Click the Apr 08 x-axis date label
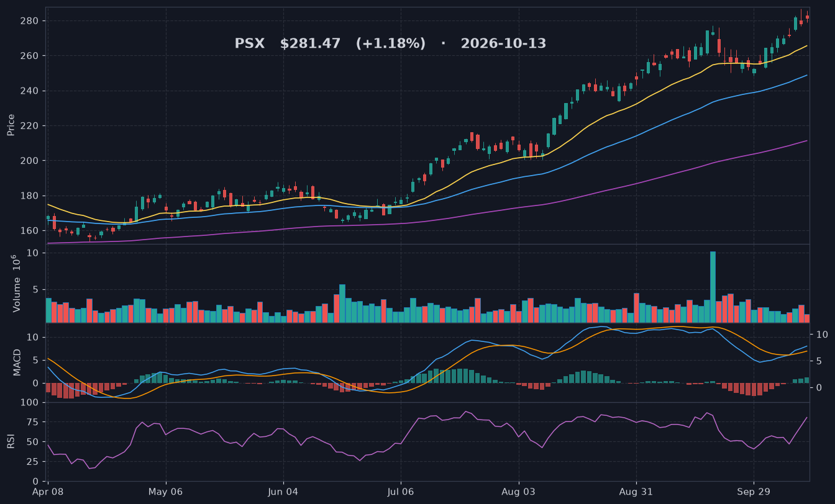Image resolution: width=835 pixels, height=504 pixels. tap(48, 492)
